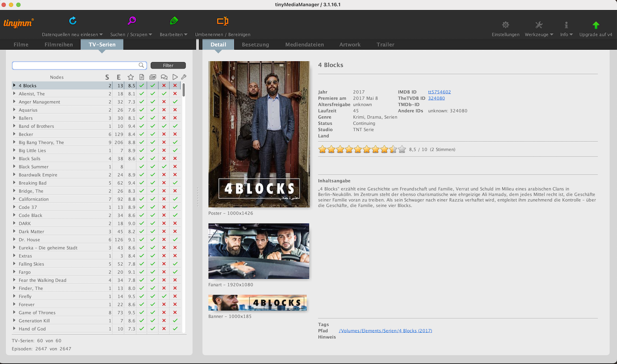Click the star rating bar

pos(362,149)
